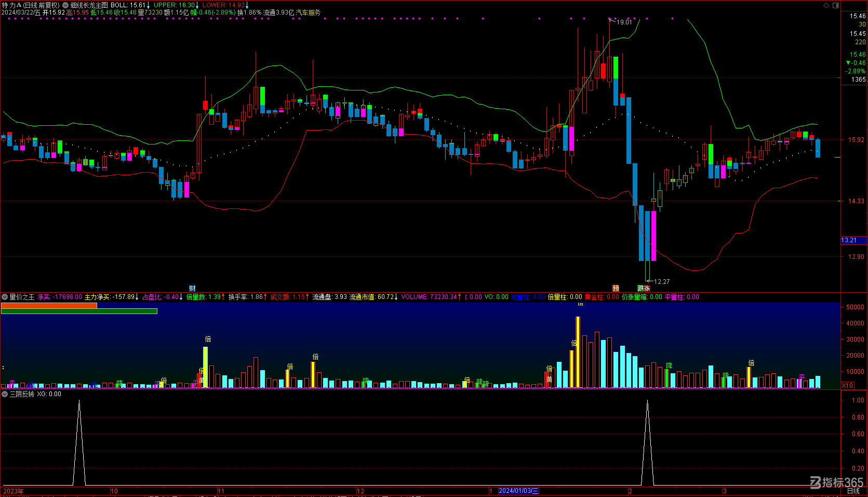This screenshot has height=497, width=868.
Task: Click the 50000 volume axis label
Action: tap(855, 307)
